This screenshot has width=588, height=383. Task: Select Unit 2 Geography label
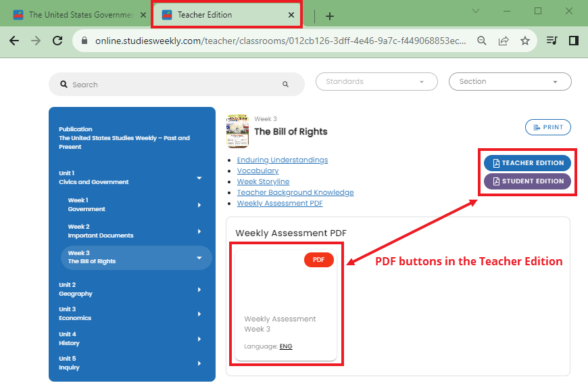pyautogui.click(x=76, y=289)
